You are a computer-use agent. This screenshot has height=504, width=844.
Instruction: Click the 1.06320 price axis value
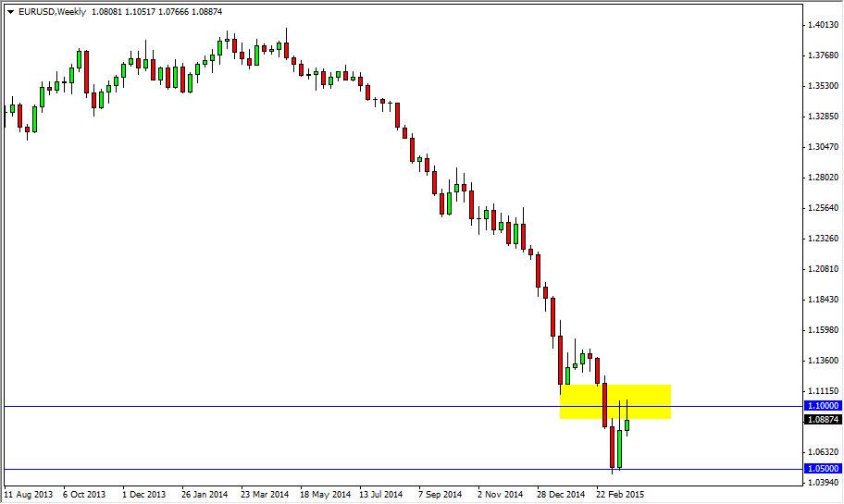tap(824, 452)
